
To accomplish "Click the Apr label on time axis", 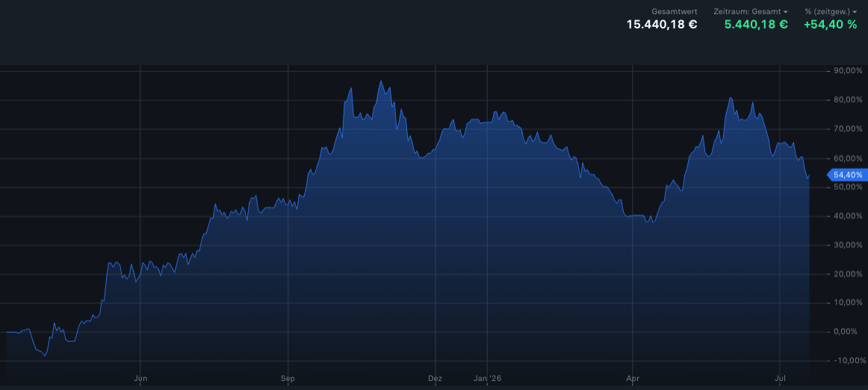I will tap(632, 379).
